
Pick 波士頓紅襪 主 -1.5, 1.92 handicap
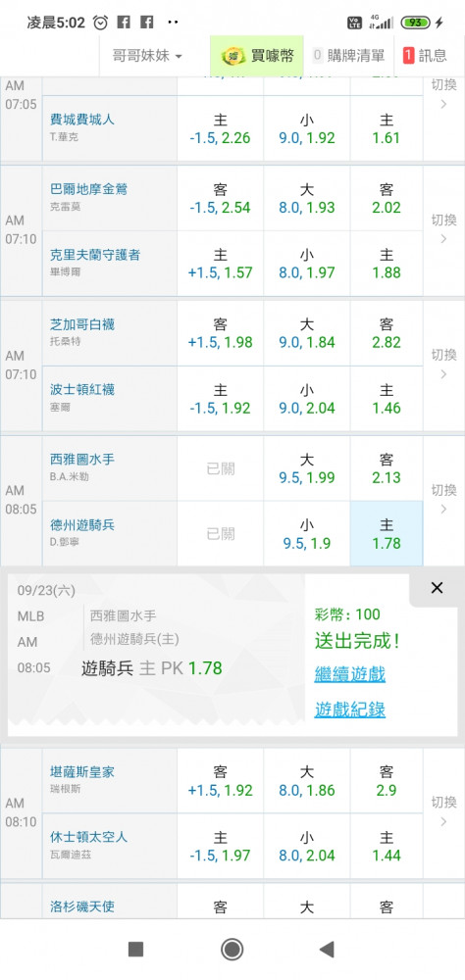(x=221, y=399)
